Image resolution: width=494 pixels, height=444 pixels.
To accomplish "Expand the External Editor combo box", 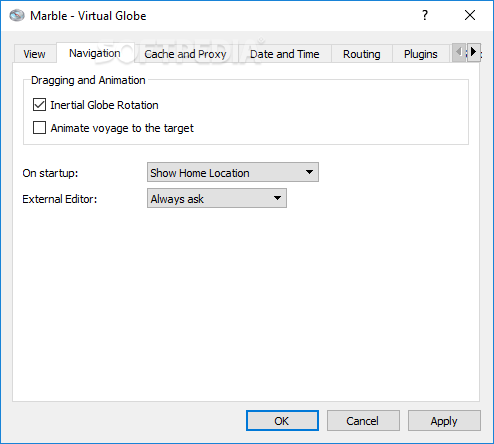I will (217, 198).
